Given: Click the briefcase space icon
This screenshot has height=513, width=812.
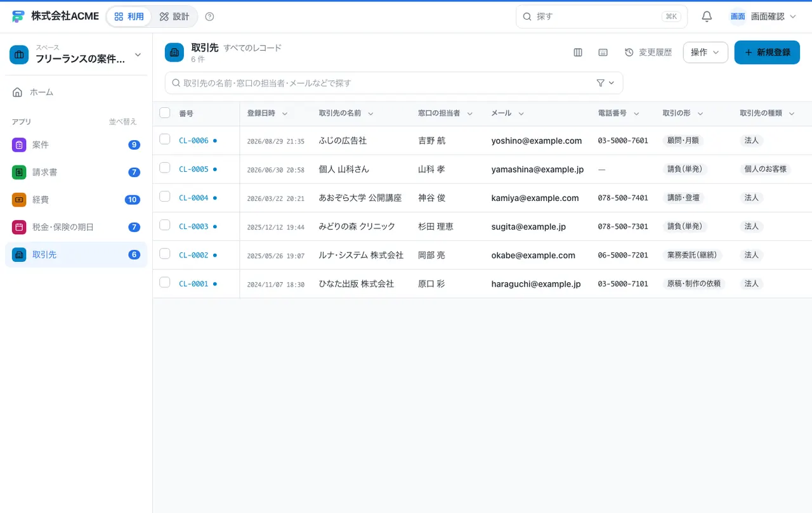Looking at the screenshot, I should tap(19, 55).
